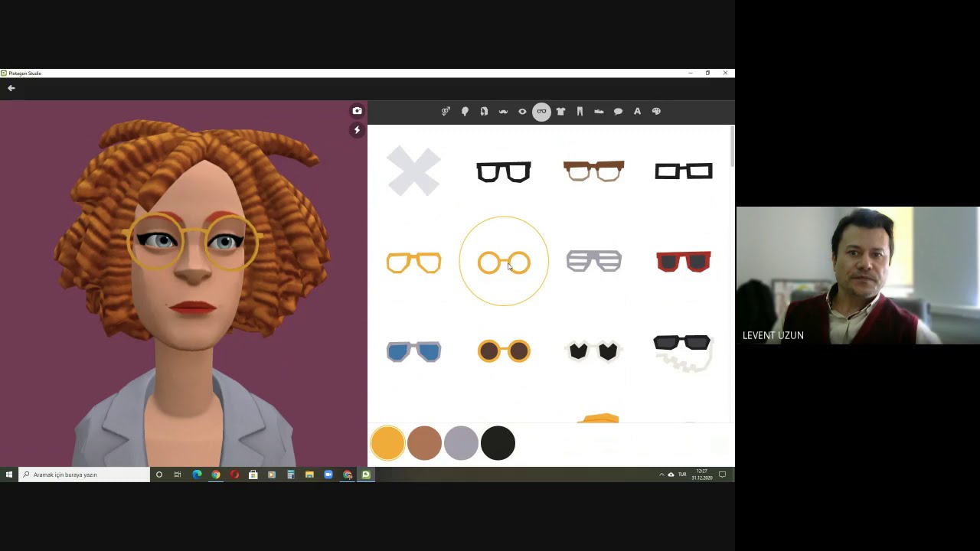Select the yellow round glasses
Image resolution: width=980 pixels, height=551 pixels.
pyautogui.click(x=504, y=262)
